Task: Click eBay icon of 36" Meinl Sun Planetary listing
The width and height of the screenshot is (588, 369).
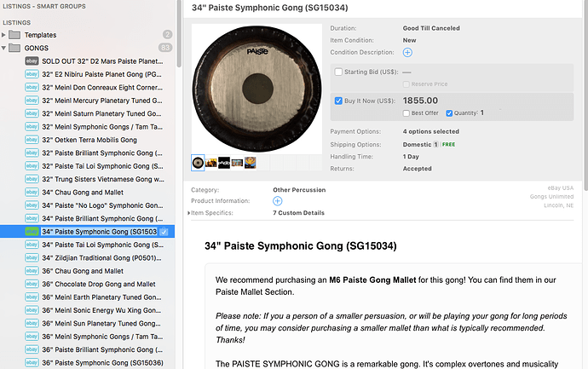Action: tap(32, 323)
